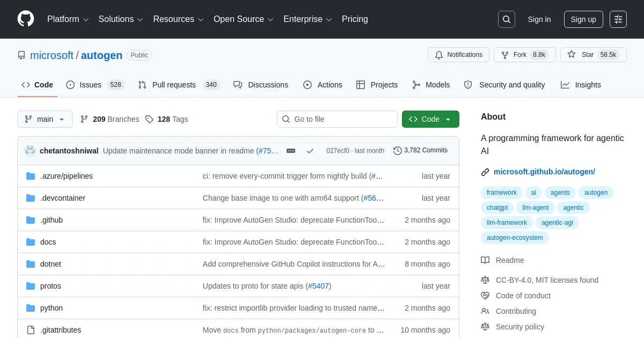644x338 pixels.
Task: Open appearance settings sliders icon in header
Action: 618,19
